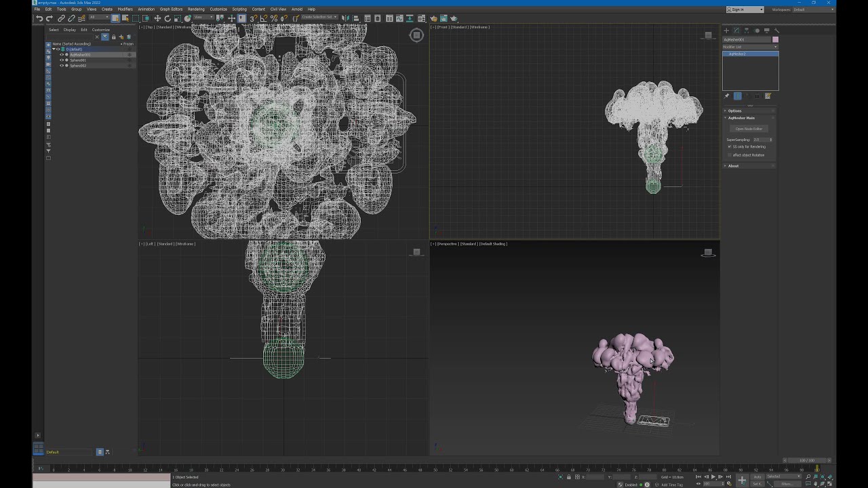The height and width of the screenshot is (488, 868).
Task: Select the Select and Rotate tool
Action: click(167, 18)
